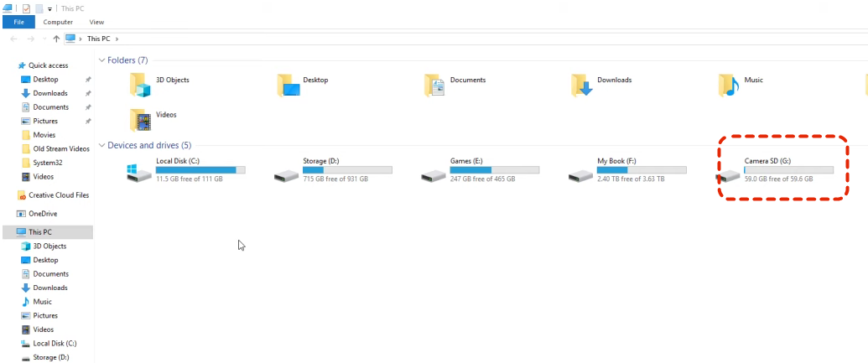Screen dimensions: 868x363
Task: Select Documents under Quick access
Action: (x=51, y=106)
